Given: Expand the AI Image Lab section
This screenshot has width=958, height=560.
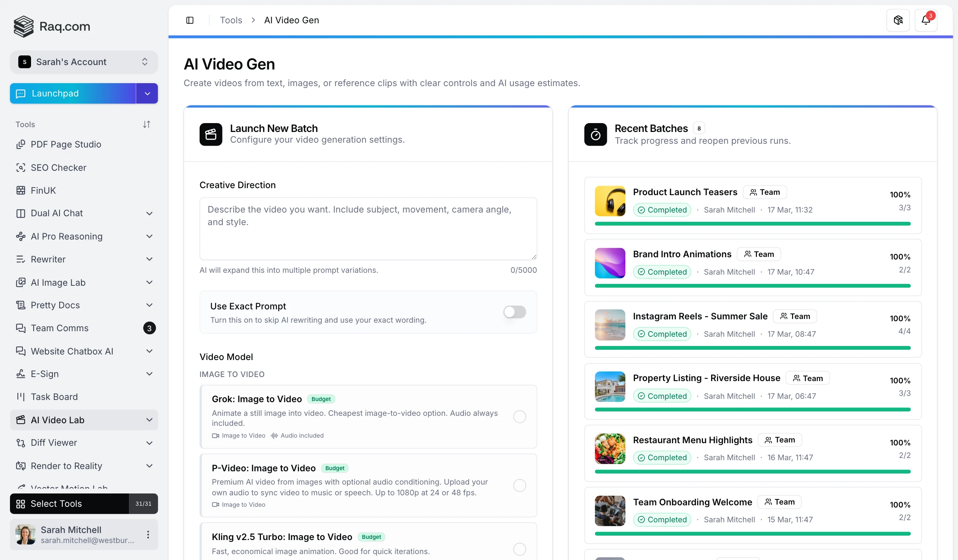Looking at the screenshot, I should (x=149, y=282).
